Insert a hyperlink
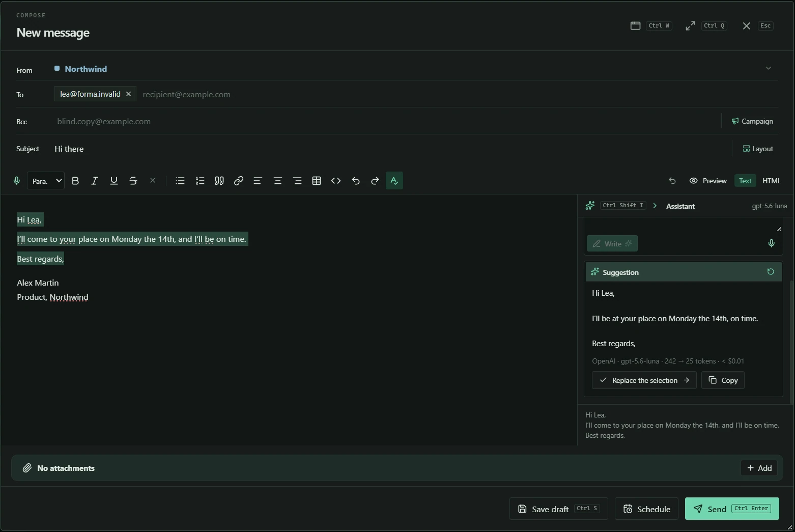Screen dimensions: 795x532 [239, 181]
